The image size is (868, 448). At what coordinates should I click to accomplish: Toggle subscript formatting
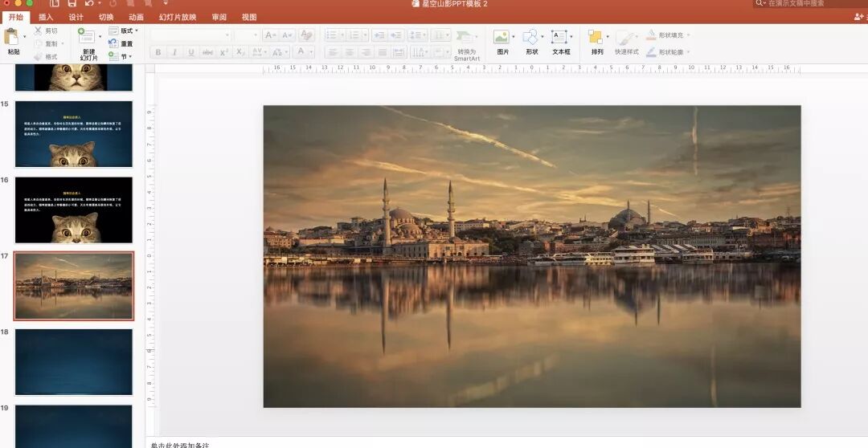pyautogui.click(x=240, y=52)
